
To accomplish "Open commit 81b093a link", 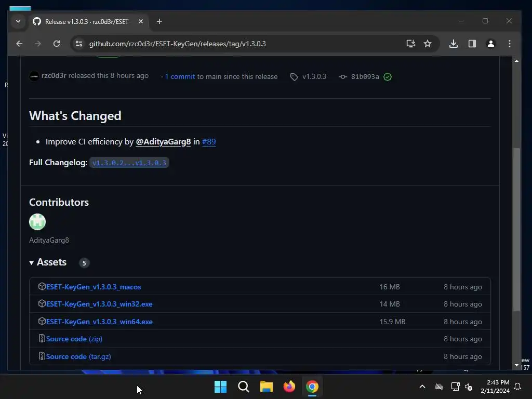I will (x=365, y=77).
